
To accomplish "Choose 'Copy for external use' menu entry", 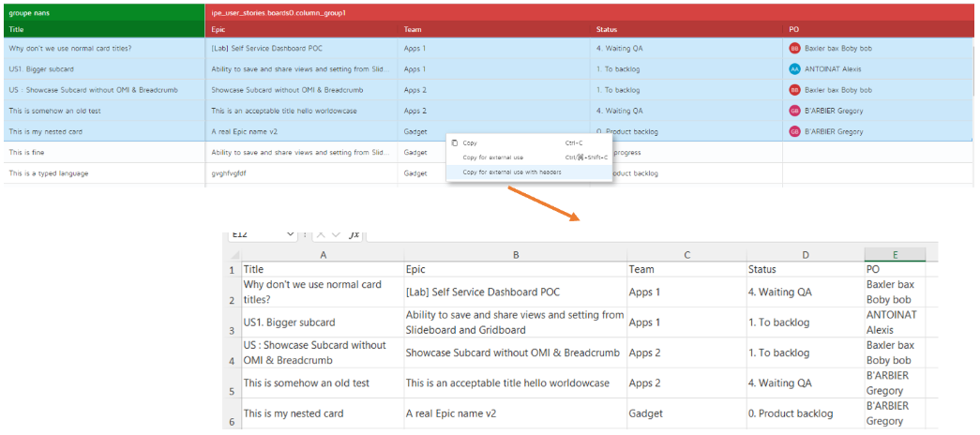I will pos(493,157).
